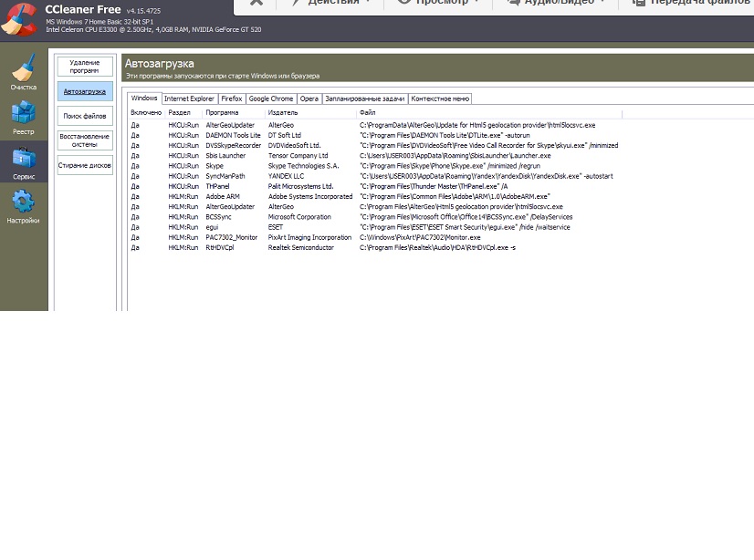Open the Запланированные задачи tab
Screen dimensions: 754x560
click(365, 99)
